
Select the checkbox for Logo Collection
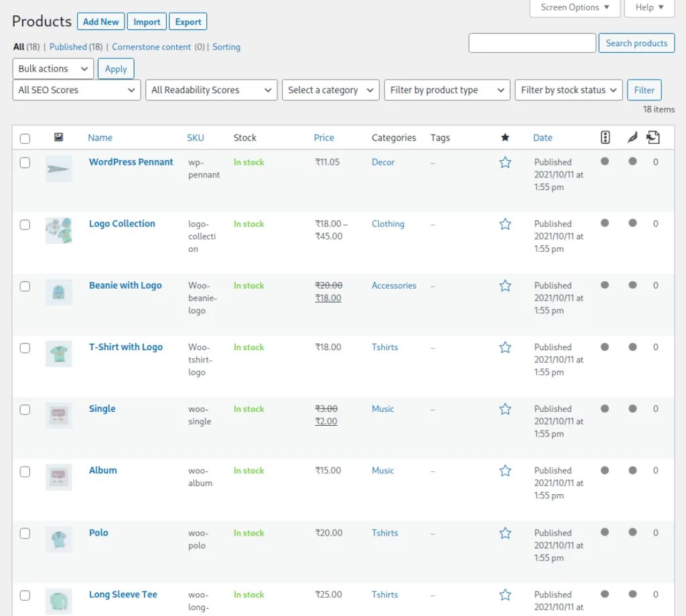tap(25, 225)
